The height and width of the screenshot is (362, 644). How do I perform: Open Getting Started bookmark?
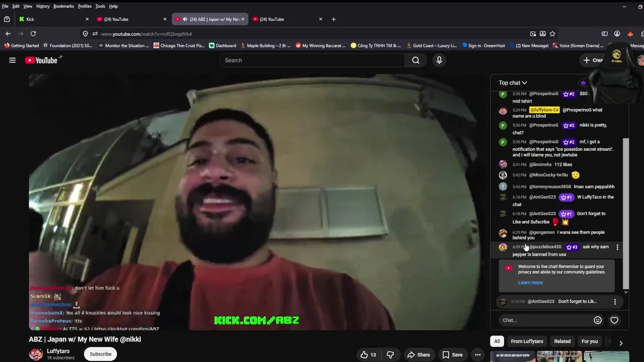point(21,46)
